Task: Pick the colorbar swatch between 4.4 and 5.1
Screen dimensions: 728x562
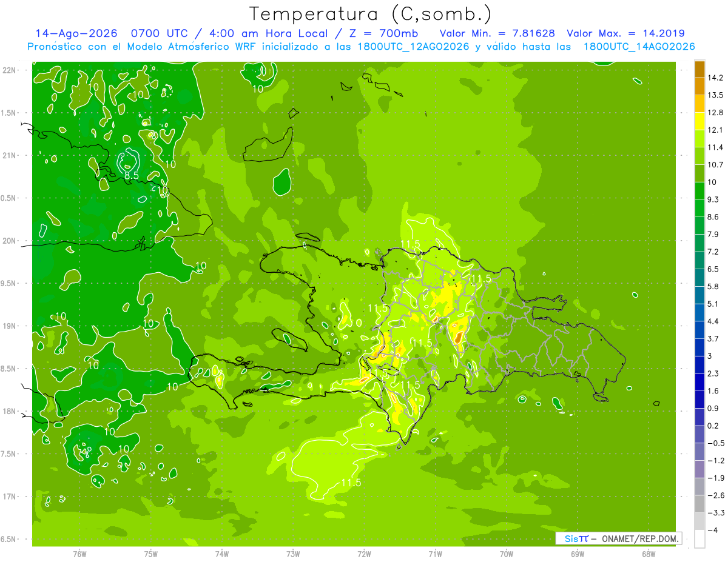Action: click(x=699, y=312)
